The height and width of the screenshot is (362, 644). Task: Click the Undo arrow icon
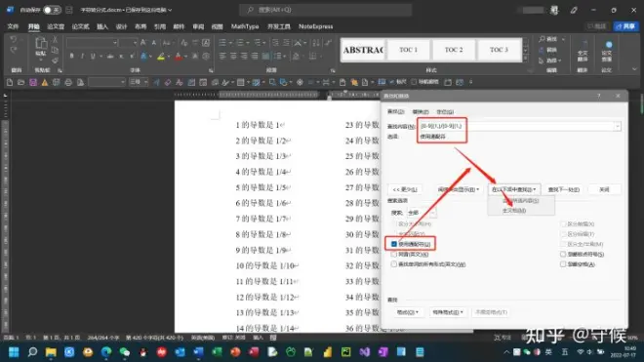(x=13, y=39)
